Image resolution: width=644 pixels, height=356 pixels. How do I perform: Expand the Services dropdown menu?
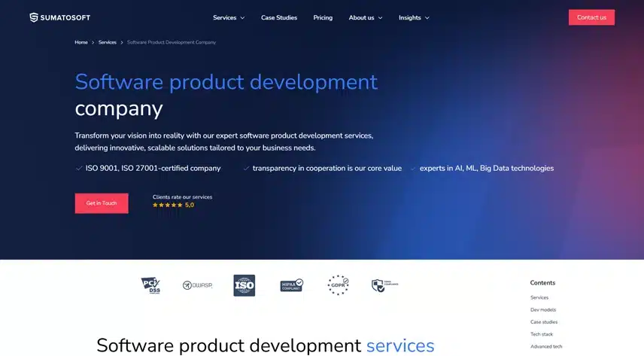click(229, 17)
